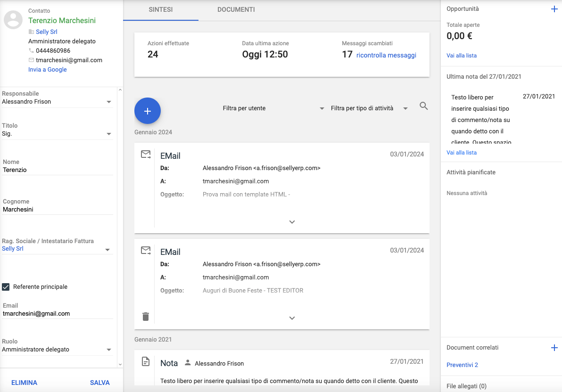Add new opportunity with plus icon
Screen dimensions: 562x392
[x=554, y=9]
